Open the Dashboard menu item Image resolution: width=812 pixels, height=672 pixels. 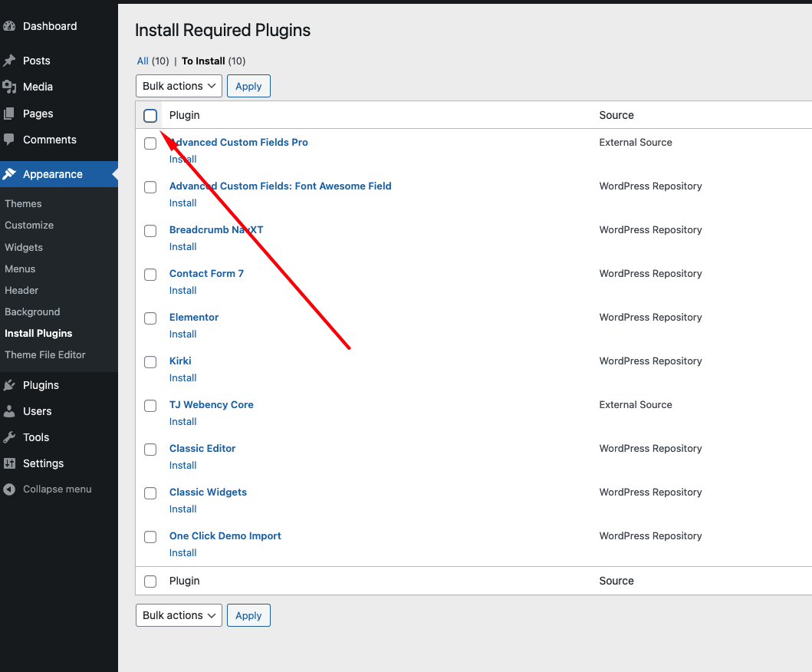50,26
